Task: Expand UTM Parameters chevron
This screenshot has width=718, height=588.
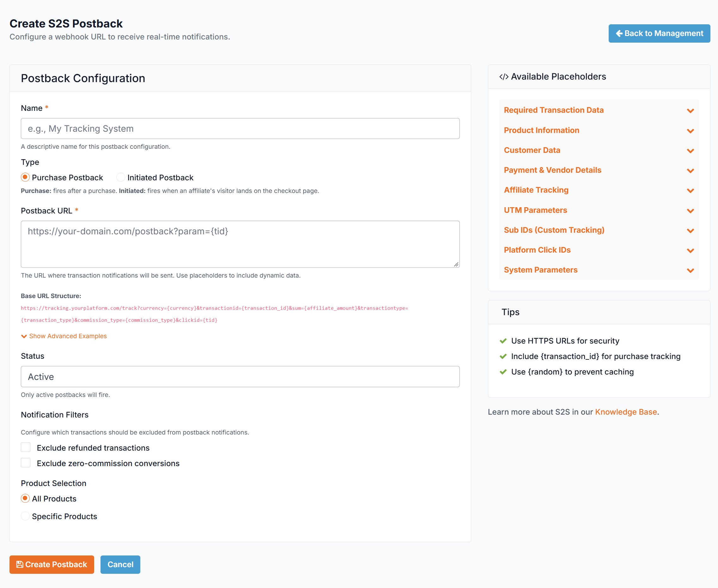Action: (690, 211)
